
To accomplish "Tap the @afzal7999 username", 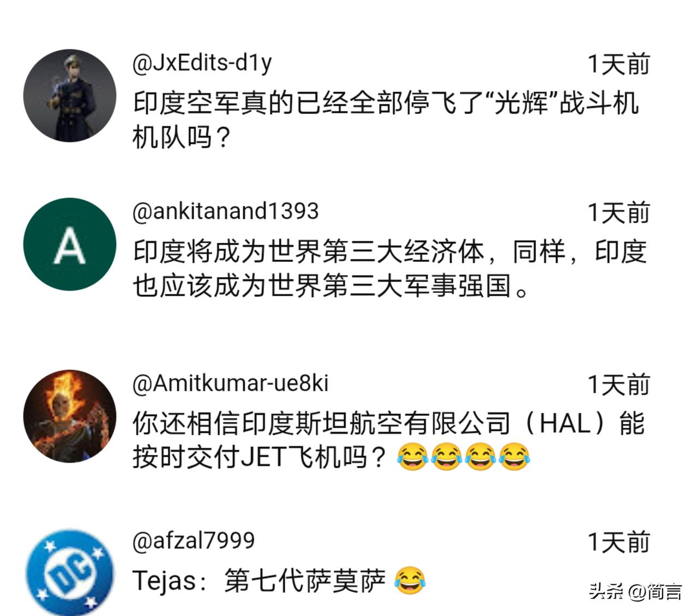I will 194,541.
